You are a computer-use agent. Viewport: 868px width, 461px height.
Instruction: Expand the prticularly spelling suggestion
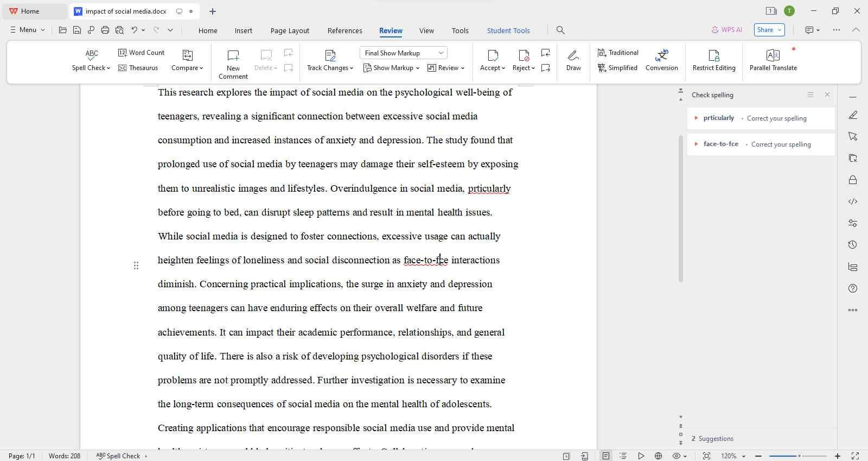coord(696,118)
